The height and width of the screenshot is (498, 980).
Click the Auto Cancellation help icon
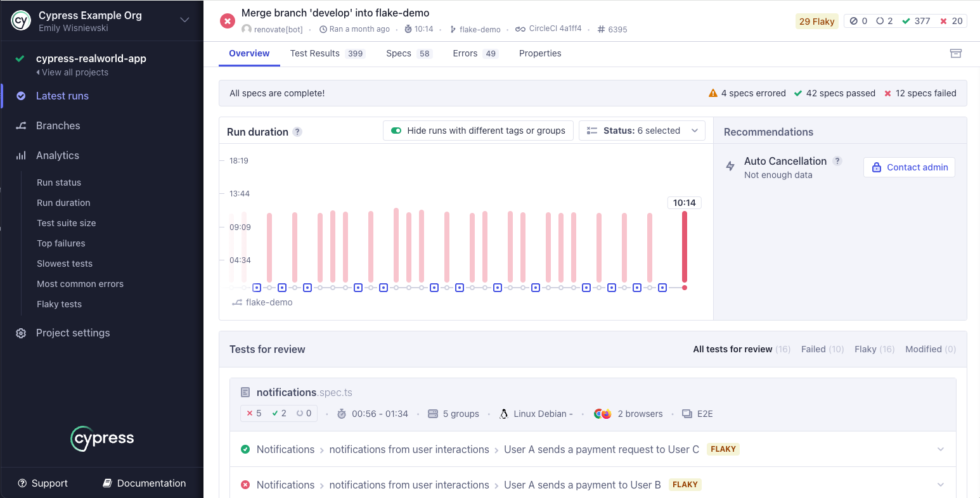837,161
